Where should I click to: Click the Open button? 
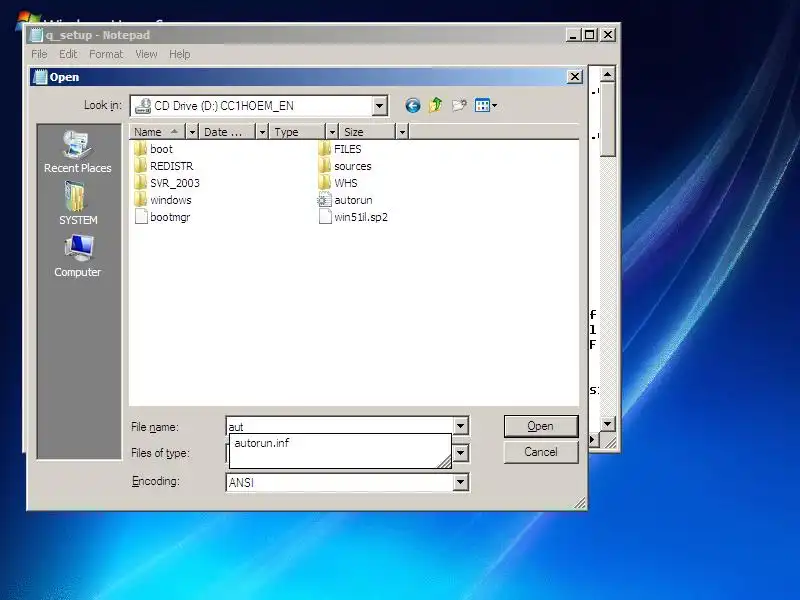pos(541,426)
